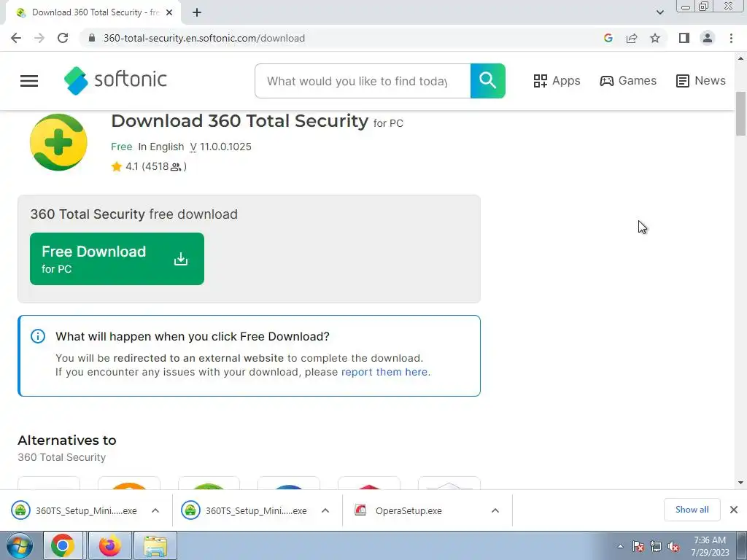747x560 pixels.
Task: Click the address bar URL
Action: tap(204, 38)
